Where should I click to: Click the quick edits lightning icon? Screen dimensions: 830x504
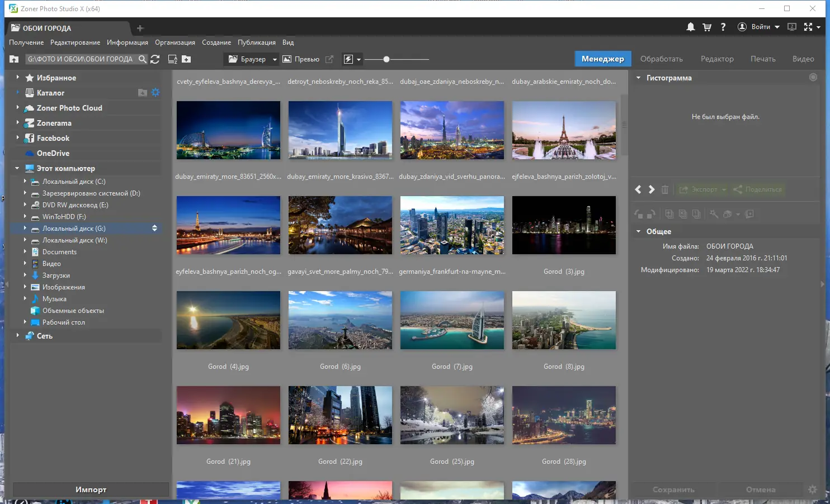[349, 59]
